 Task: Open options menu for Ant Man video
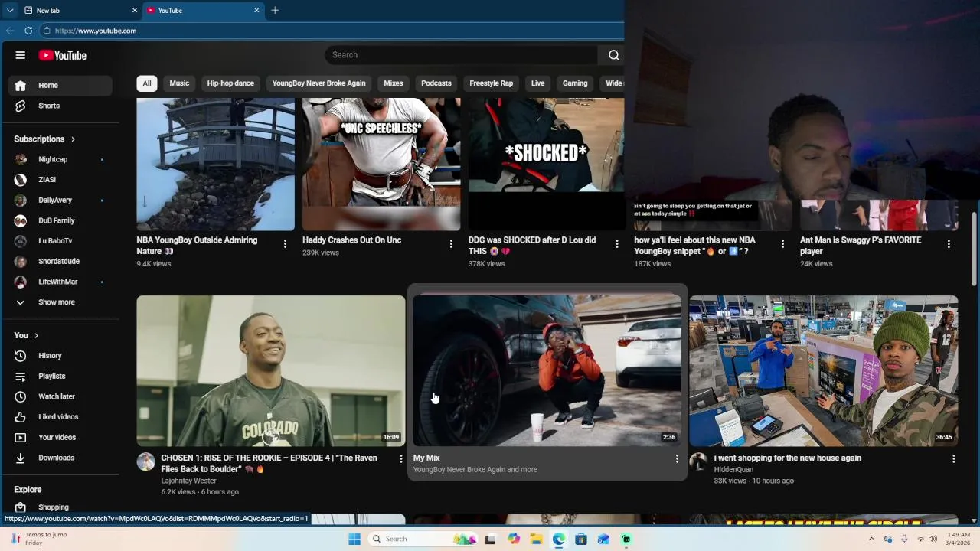949,244
